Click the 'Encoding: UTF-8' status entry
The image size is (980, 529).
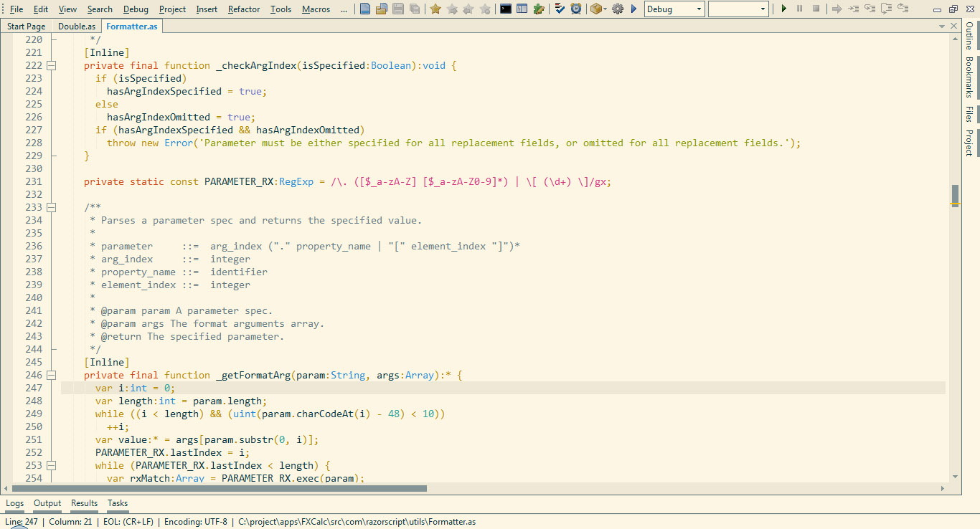(x=195, y=522)
